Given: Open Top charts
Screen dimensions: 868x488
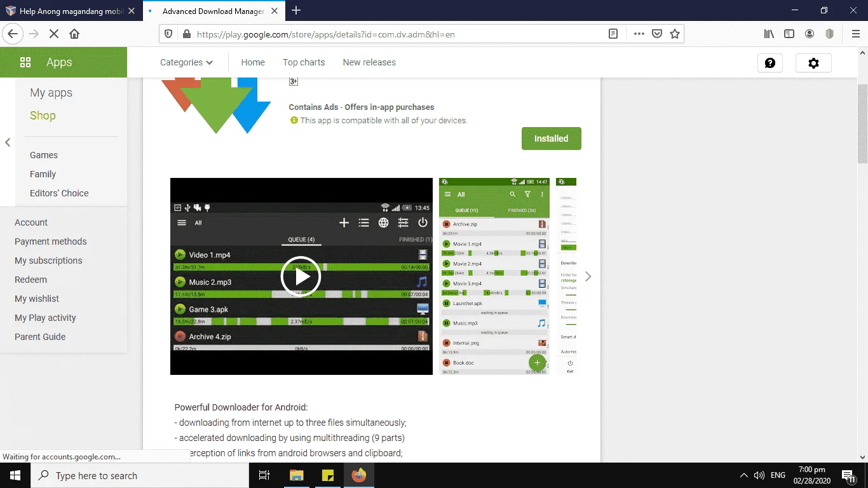Looking at the screenshot, I should pos(304,62).
